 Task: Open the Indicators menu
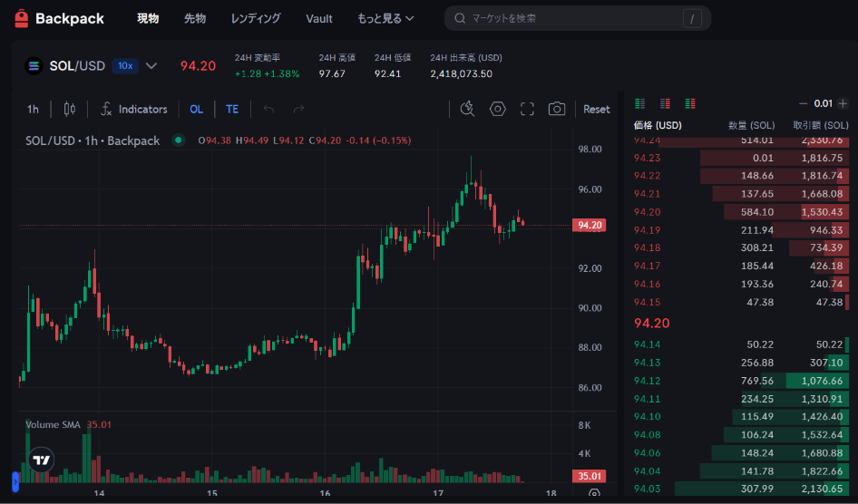133,109
